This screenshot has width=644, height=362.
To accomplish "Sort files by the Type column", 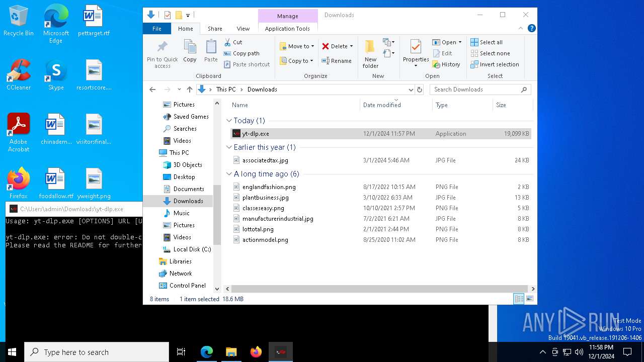I will (x=463, y=105).
